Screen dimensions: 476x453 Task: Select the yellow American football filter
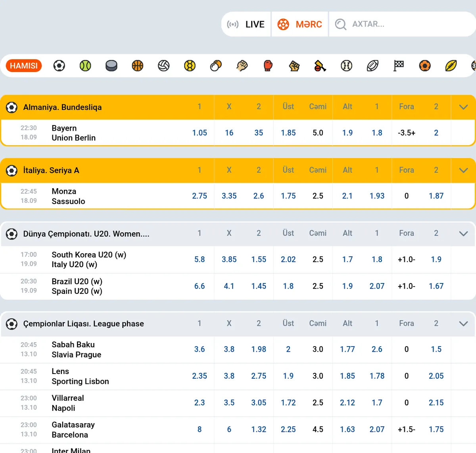coord(451,66)
